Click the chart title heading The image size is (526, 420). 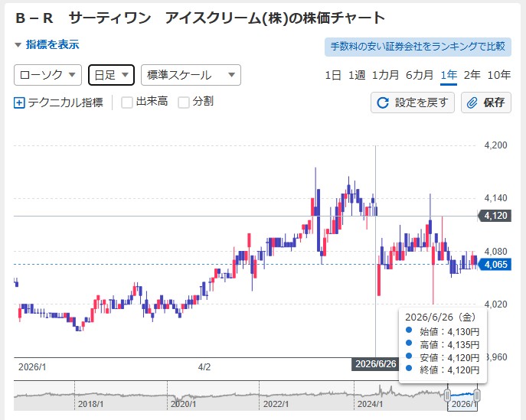point(200,18)
